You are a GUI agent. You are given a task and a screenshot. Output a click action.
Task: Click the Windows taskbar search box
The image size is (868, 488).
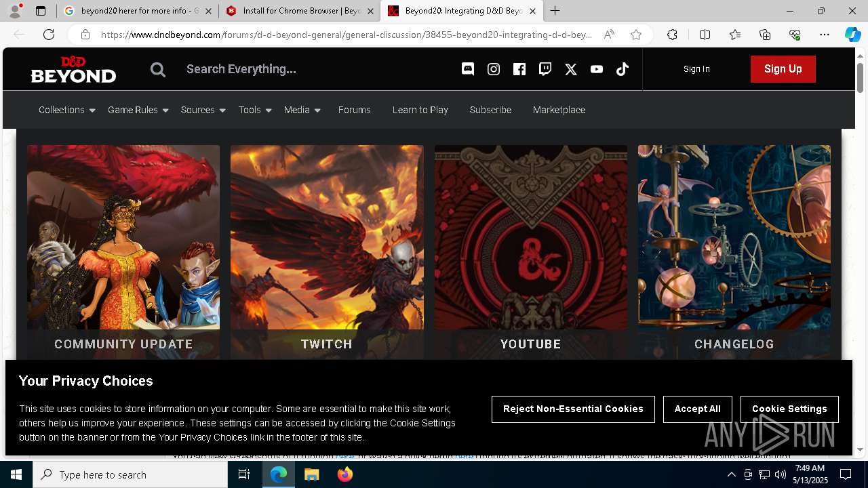pyautogui.click(x=130, y=474)
